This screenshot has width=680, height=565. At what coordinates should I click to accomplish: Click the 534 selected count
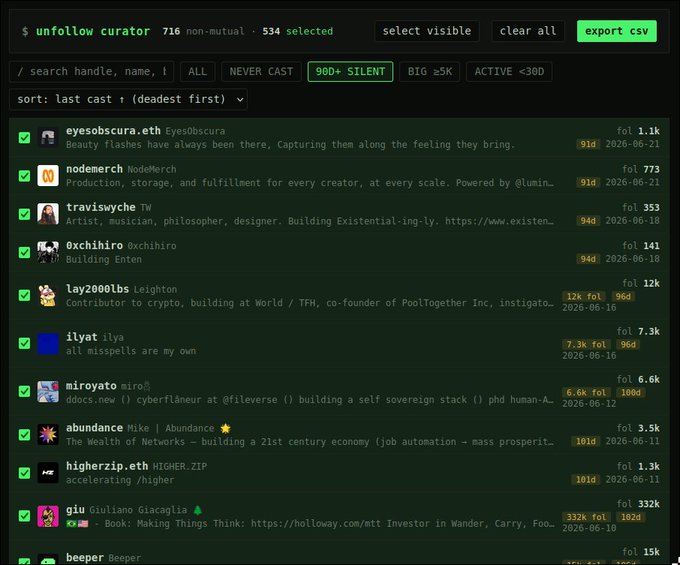(x=298, y=31)
